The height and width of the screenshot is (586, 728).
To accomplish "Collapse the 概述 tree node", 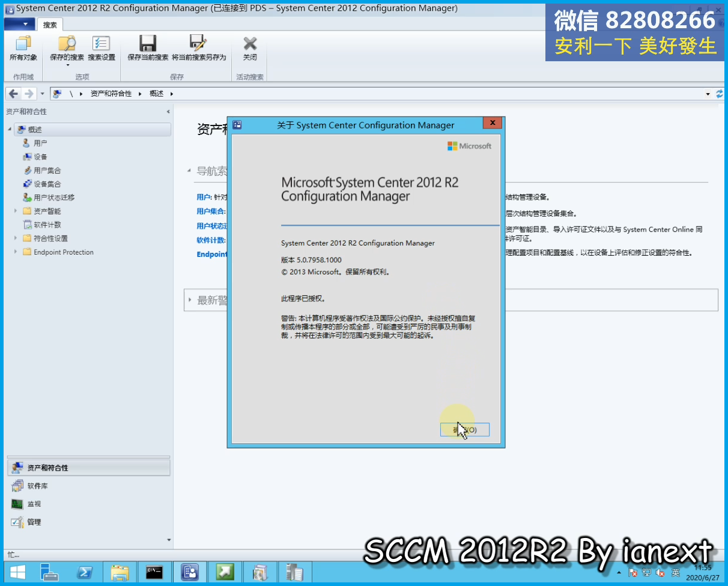I will pyautogui.click(x=10, y=130).
